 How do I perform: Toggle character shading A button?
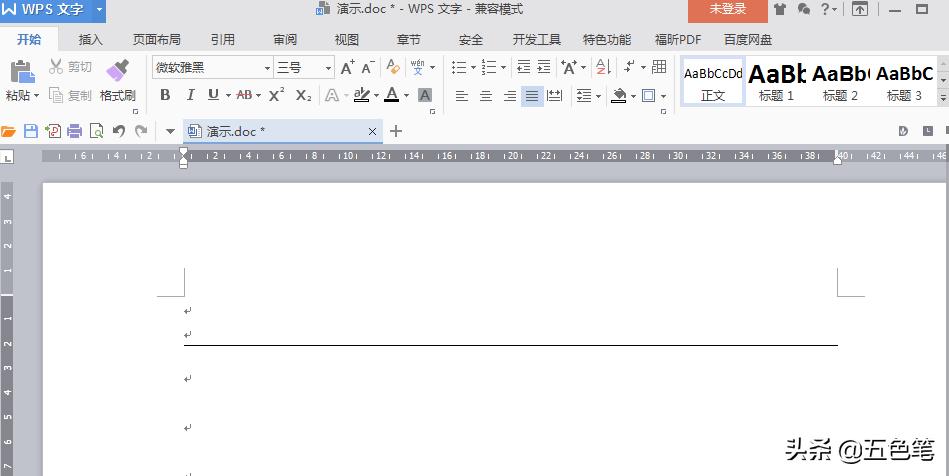(x=425, y=95)
